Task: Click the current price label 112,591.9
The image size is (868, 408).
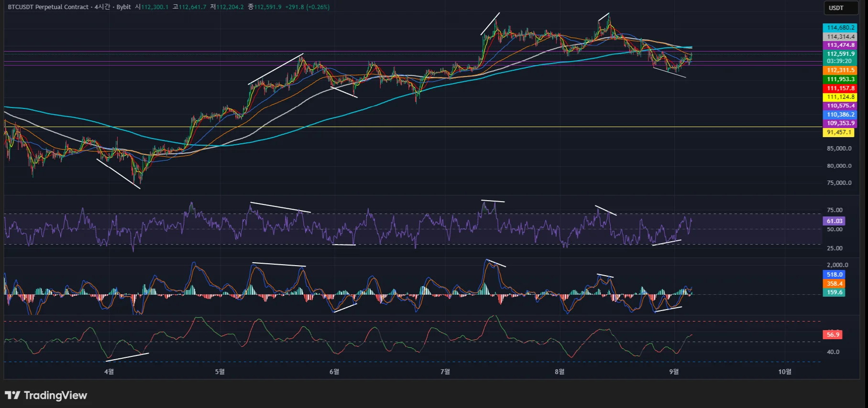Action: [x=840, y=54]
